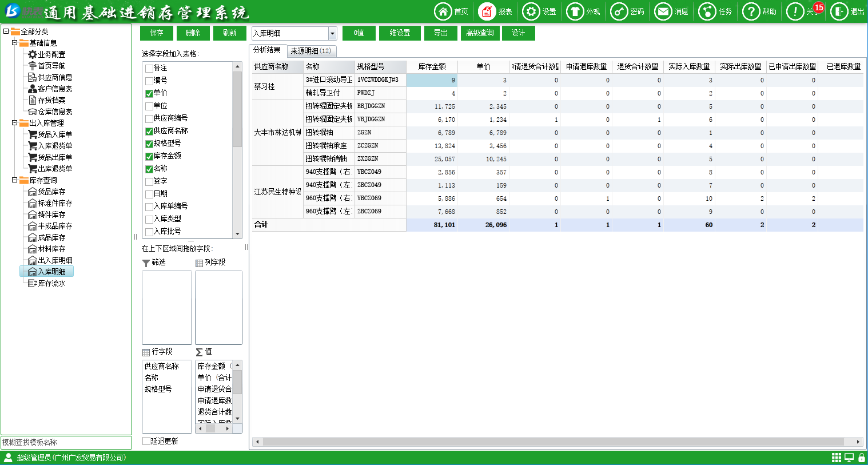Collapse the 基础信息 tree node

click(14, 43)
